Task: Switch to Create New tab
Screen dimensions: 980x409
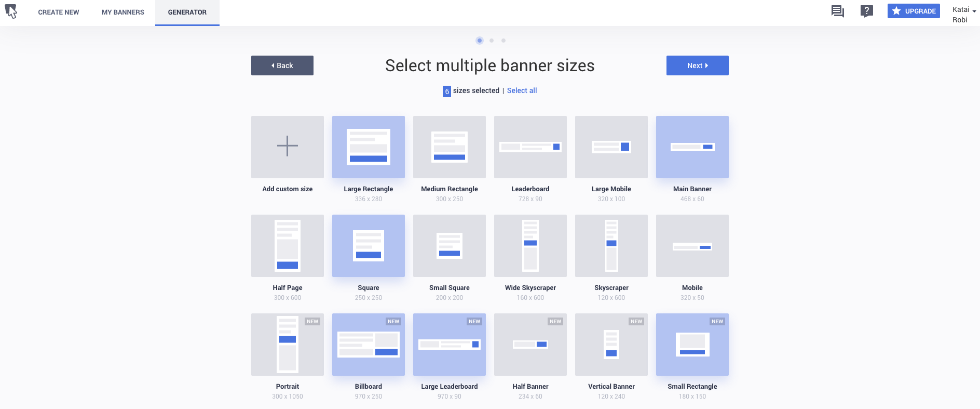Action: [x=59, y=12]
